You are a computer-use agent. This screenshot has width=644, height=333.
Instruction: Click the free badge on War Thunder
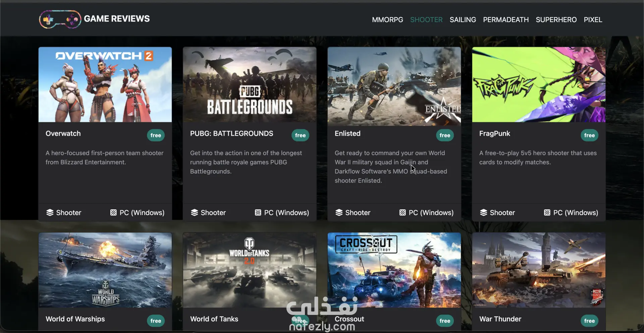[589, 321]
